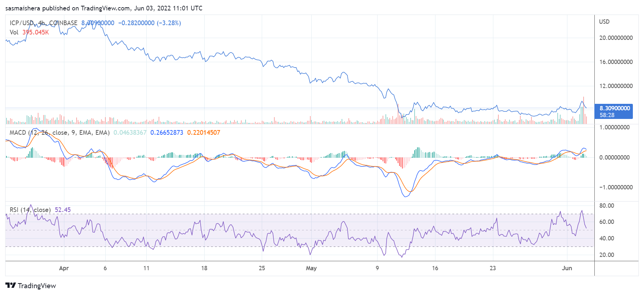
Task: Click MACD line value 0.26652873
Action: [167, 133]
